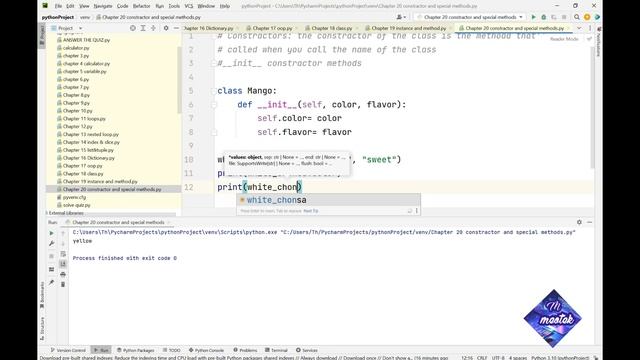
Task: Accept white_chonsa autocomplete suggestion
Action: click(x=328, y=200)
